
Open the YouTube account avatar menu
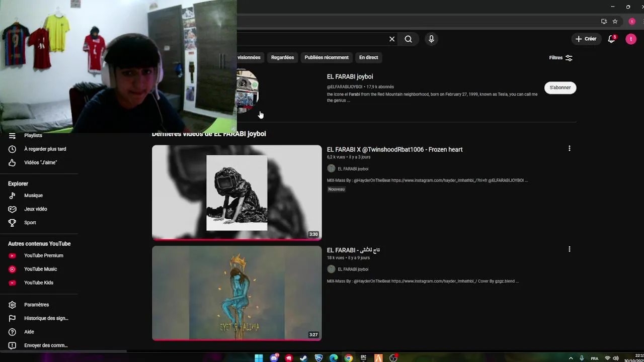631,39
